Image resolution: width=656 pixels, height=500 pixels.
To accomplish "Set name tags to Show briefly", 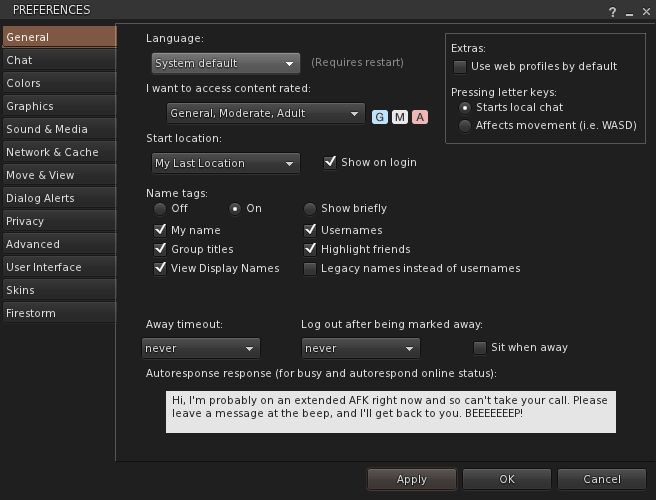I will [x=310, y=209].
